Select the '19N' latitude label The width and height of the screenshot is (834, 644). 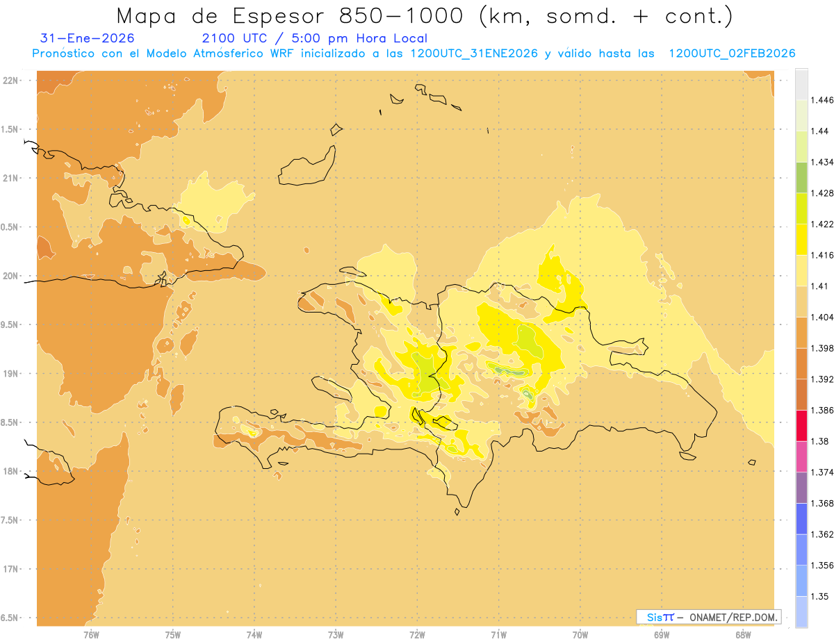point(12,374)
